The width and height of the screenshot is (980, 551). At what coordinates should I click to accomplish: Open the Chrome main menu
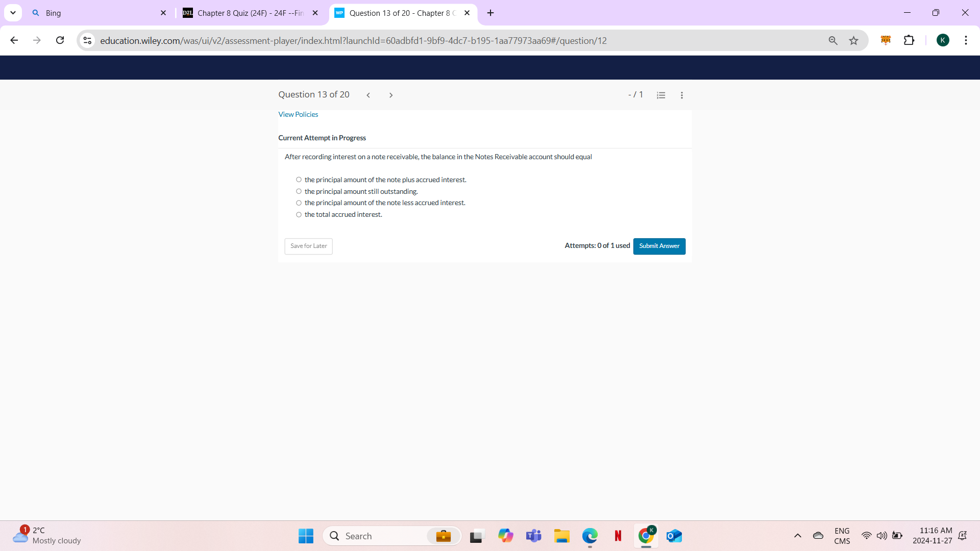[x=966, y=40]
